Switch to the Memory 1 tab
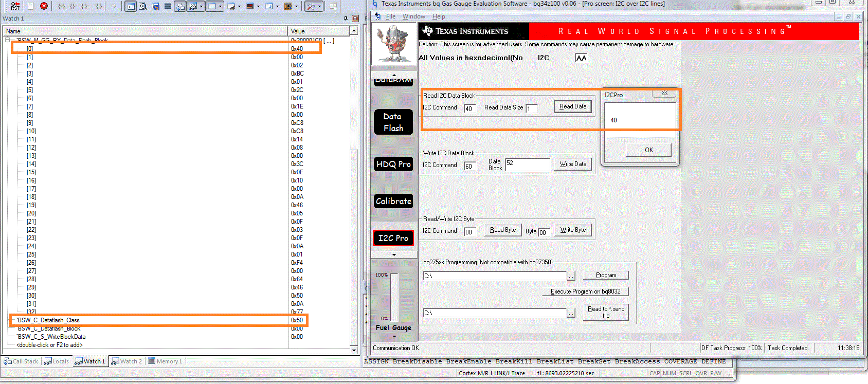Viewport: 868px width, 384px height. [x=165, y=361]
